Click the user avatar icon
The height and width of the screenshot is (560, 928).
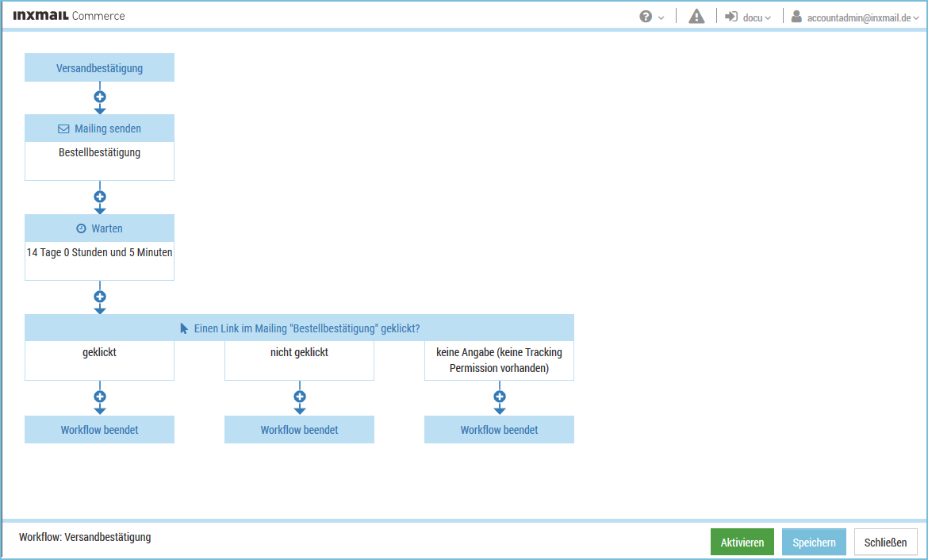click(x=796, y=17)
